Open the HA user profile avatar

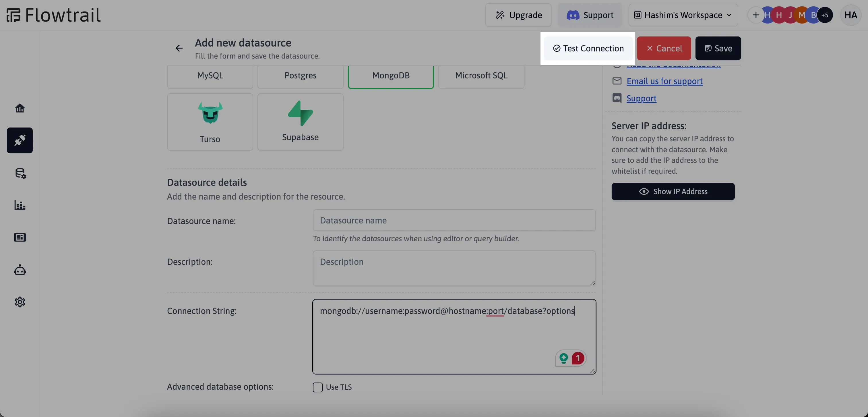pyautogui.click(x=851, y=15)
